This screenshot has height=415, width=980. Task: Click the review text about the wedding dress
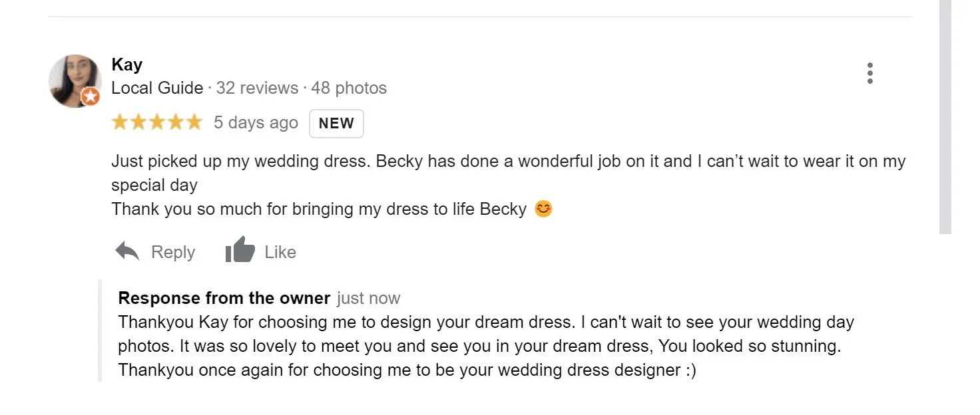[509, 185]
